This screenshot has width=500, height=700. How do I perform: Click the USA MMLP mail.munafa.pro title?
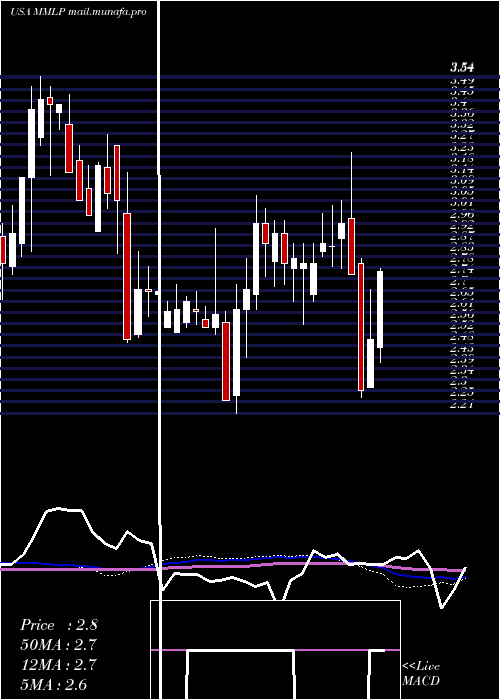click(79, 12)
